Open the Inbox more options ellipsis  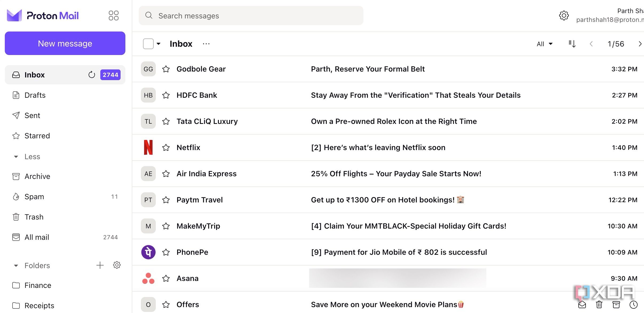coord(206,44)
